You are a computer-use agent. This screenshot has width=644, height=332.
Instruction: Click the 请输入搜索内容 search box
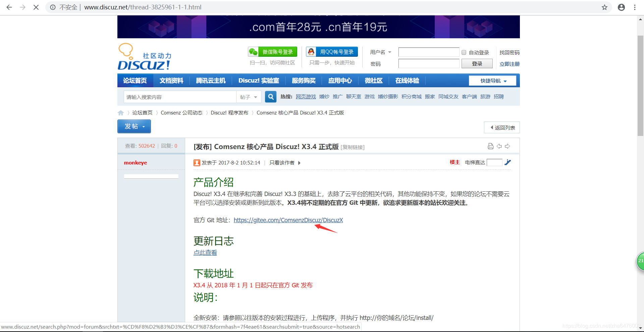180,97
